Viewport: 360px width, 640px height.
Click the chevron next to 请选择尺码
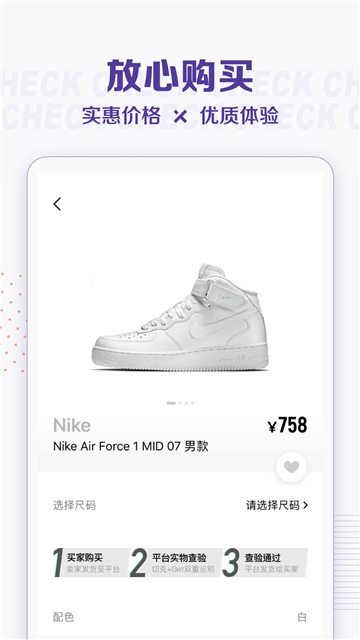pos(305,506)
